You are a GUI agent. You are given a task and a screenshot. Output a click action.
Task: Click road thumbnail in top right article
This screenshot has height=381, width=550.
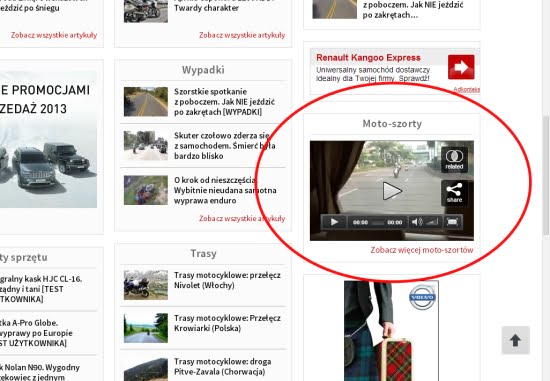(334, 9)
